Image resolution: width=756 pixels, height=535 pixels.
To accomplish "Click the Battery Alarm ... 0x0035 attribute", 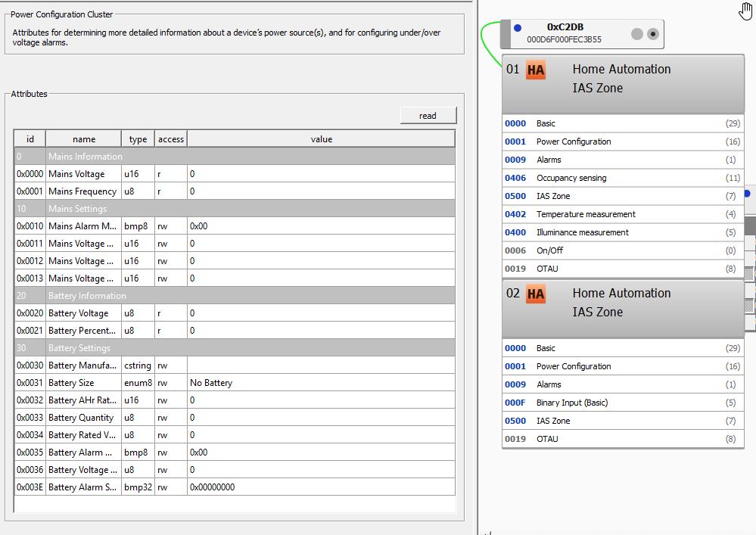I will pos(235,452).
